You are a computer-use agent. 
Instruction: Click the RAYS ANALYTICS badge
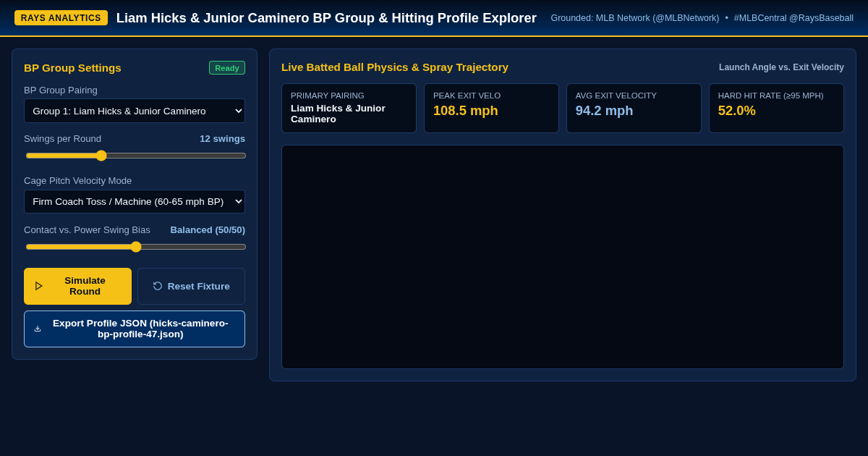coord(61,18)
